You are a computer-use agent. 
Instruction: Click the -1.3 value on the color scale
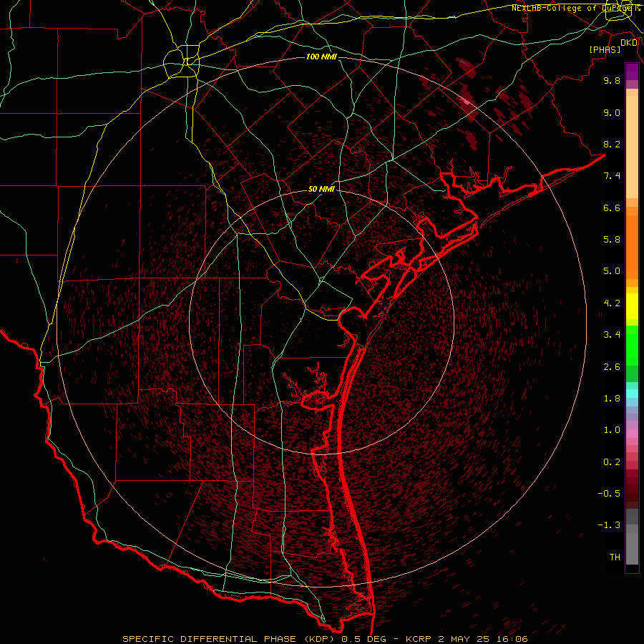click(609, 525)
